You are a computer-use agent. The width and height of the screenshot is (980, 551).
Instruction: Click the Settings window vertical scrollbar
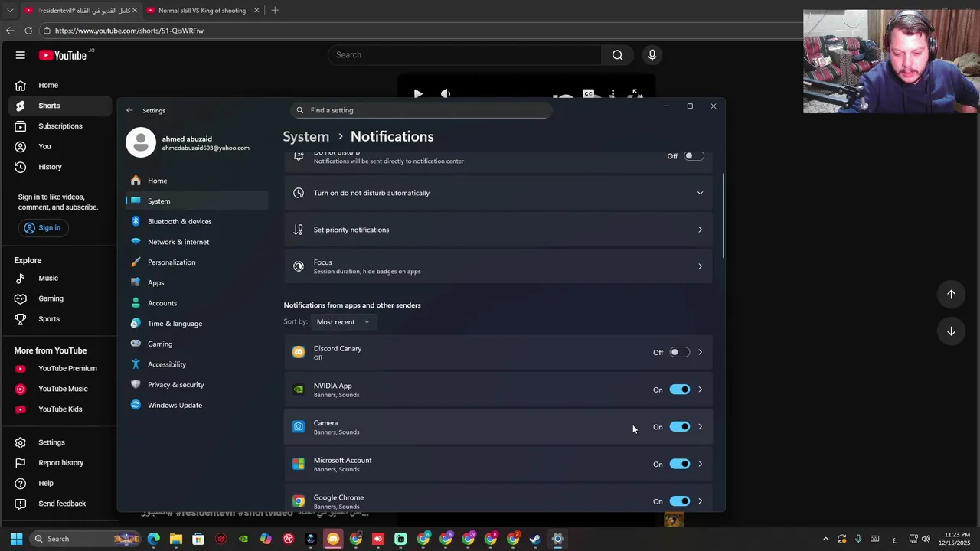723,216
